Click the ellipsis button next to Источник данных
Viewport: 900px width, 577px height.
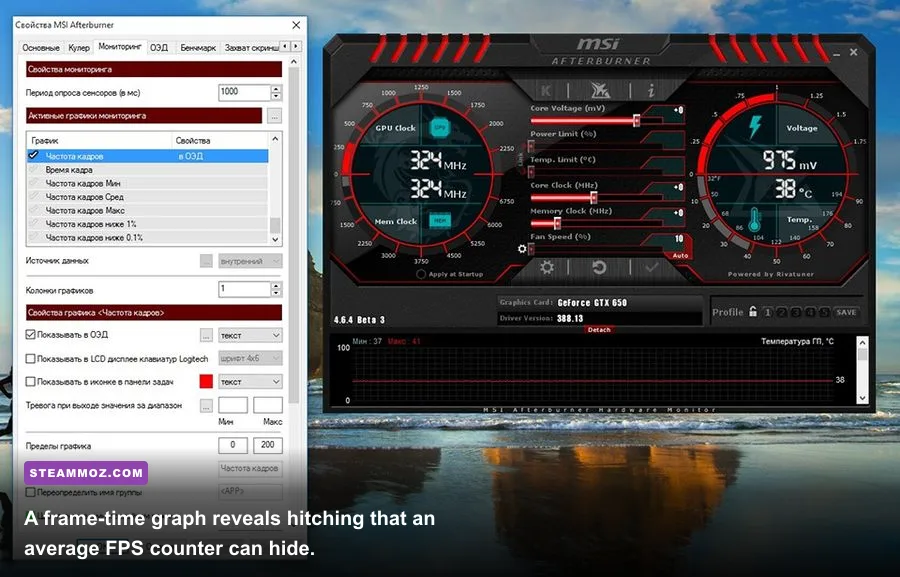207,261
